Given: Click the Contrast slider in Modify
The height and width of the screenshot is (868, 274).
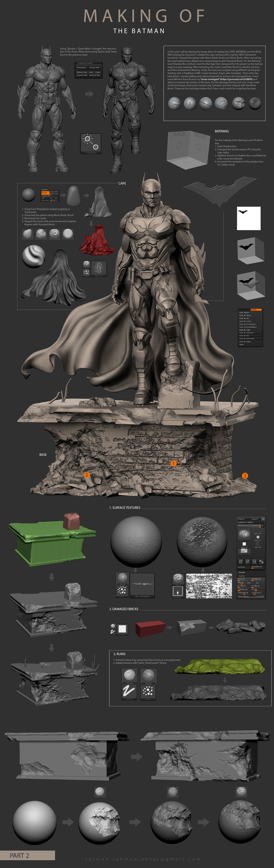Looking at the screenshot, I should pyautogui.click(x=258, y=593).
